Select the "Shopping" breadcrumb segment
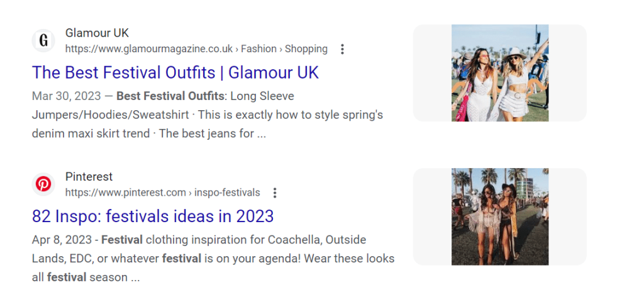This screenshot has height=292, width=644. [306, 49]
